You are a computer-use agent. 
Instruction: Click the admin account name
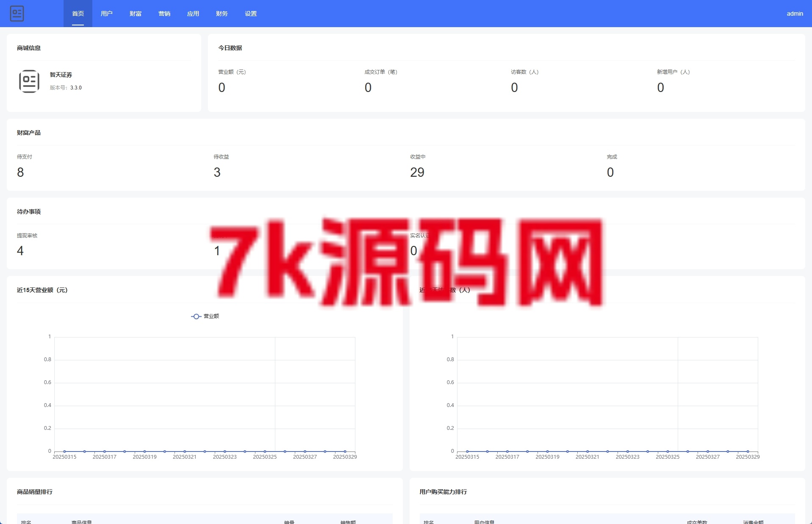point(795,14)
